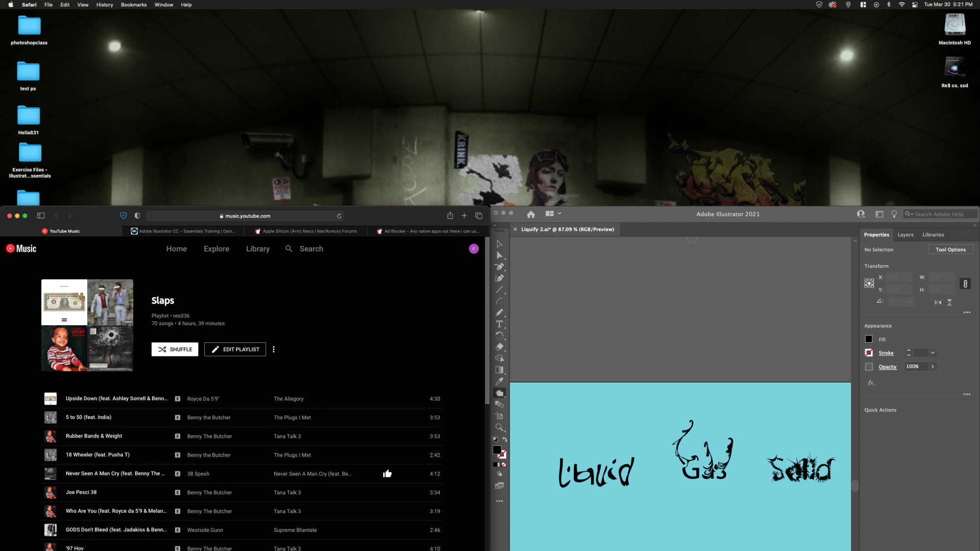Select the Arc tool
This screenshot has height=551, width=980.
499,301
